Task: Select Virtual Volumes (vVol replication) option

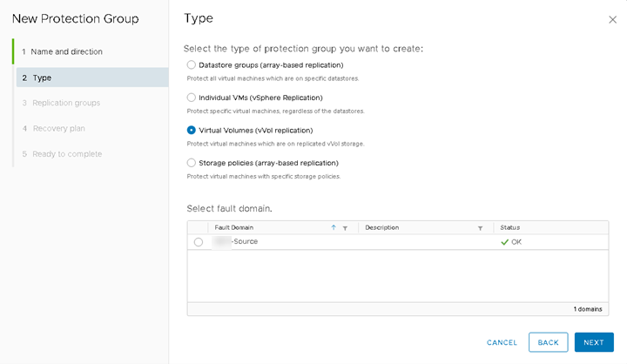Action: [x=191, y=130]
